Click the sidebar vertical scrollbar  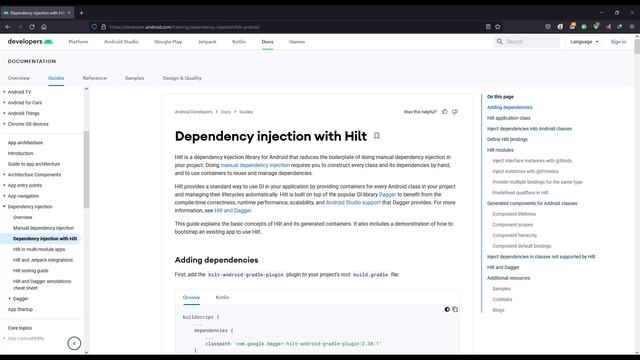(86, 169)
